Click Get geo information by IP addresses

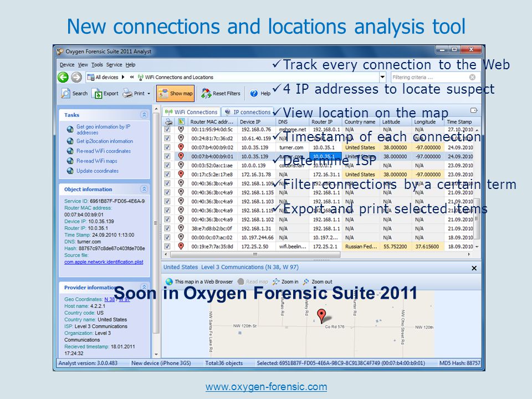click(x=104, y=129)
